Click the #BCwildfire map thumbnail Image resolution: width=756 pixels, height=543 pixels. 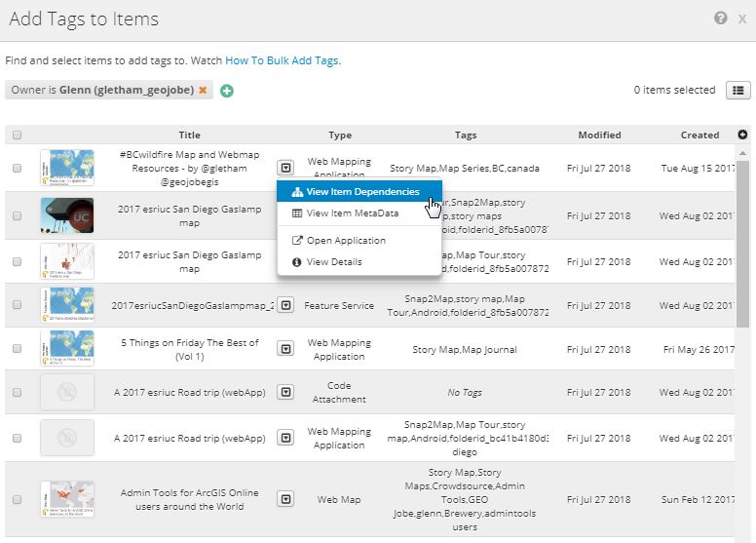(67, 168)
